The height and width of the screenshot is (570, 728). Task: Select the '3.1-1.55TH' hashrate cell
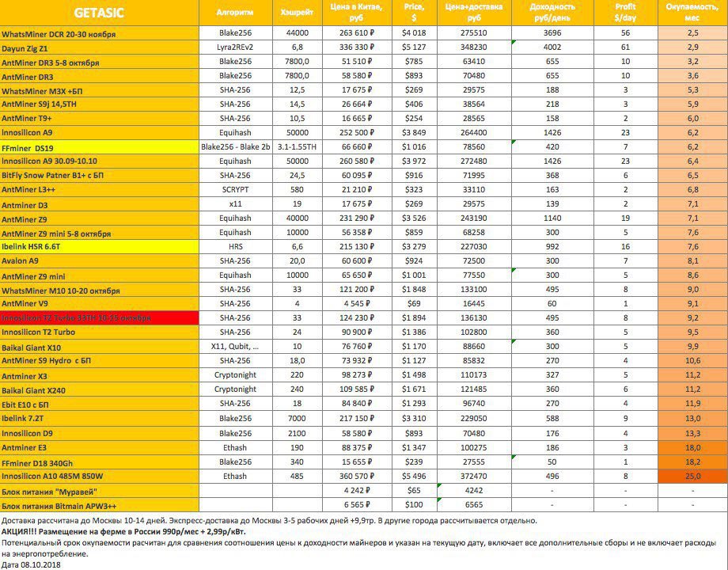[298, 147]
